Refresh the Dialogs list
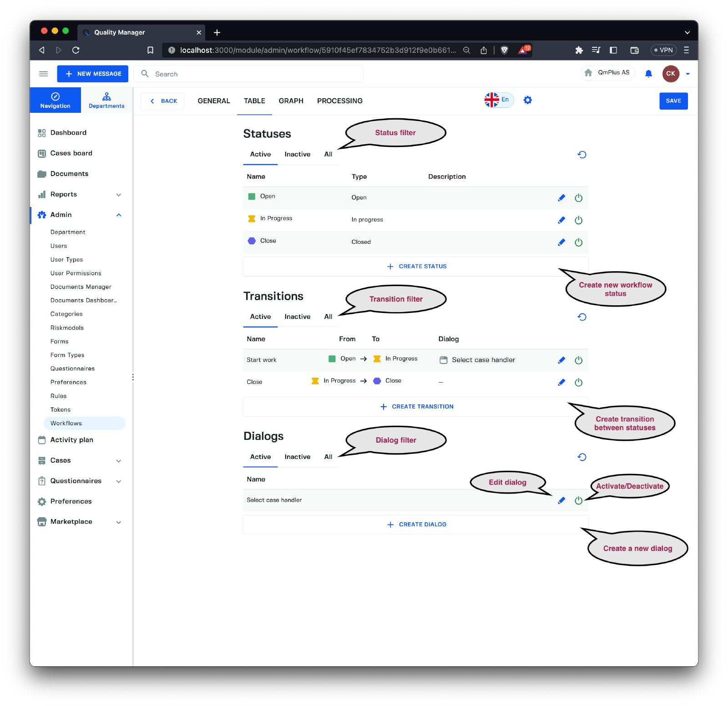Screen dimensions: 728x706 click(x=581, y=457)
